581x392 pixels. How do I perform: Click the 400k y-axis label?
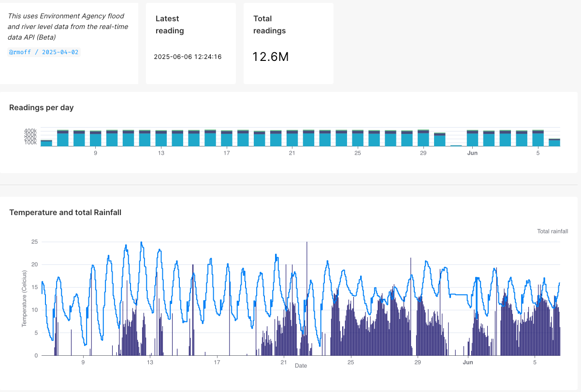(x=30, y=131)
